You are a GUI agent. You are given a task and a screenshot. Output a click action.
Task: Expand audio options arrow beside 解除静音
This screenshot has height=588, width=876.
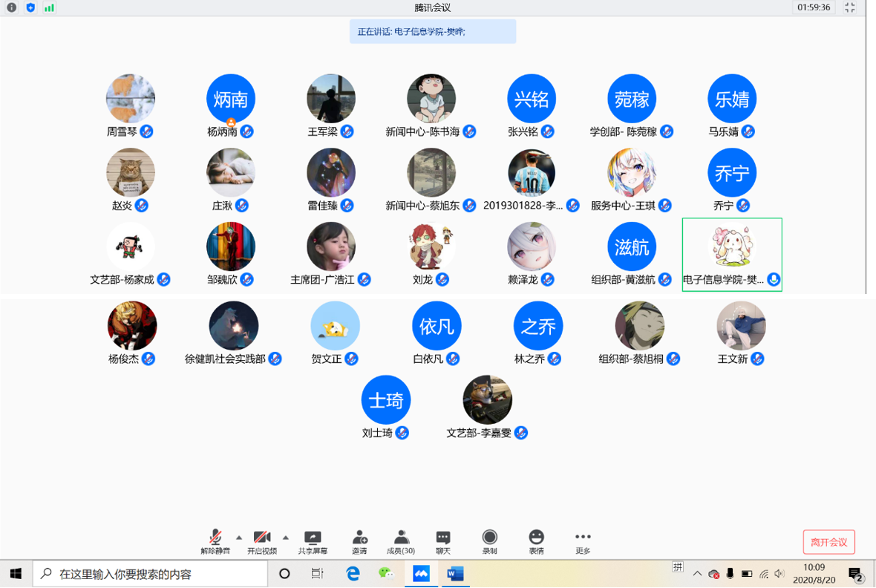[x=239, y=538]
